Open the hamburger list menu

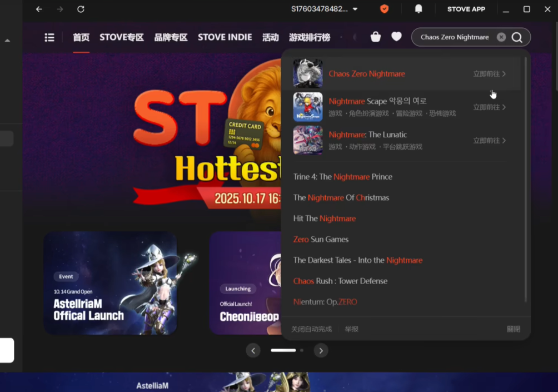49,37
